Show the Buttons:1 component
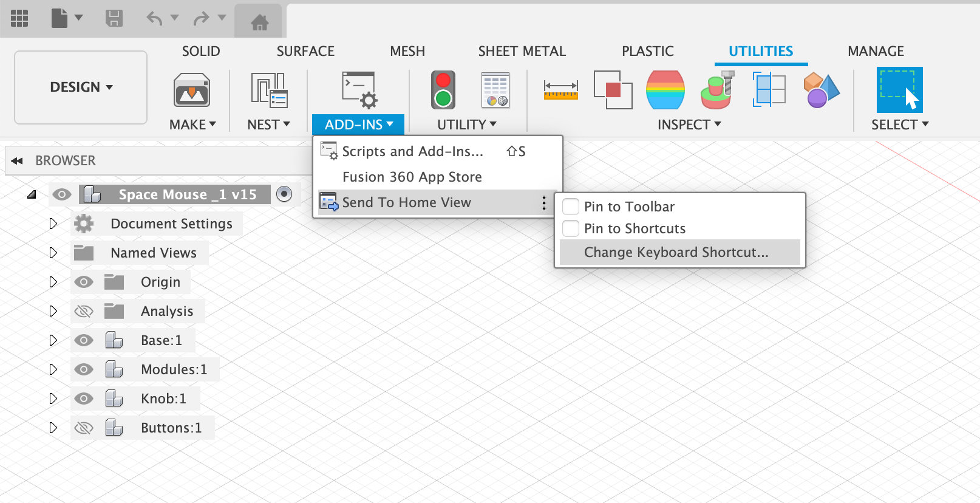The height and width of the screenshot is (503, 980). click(x=84, y=428)
